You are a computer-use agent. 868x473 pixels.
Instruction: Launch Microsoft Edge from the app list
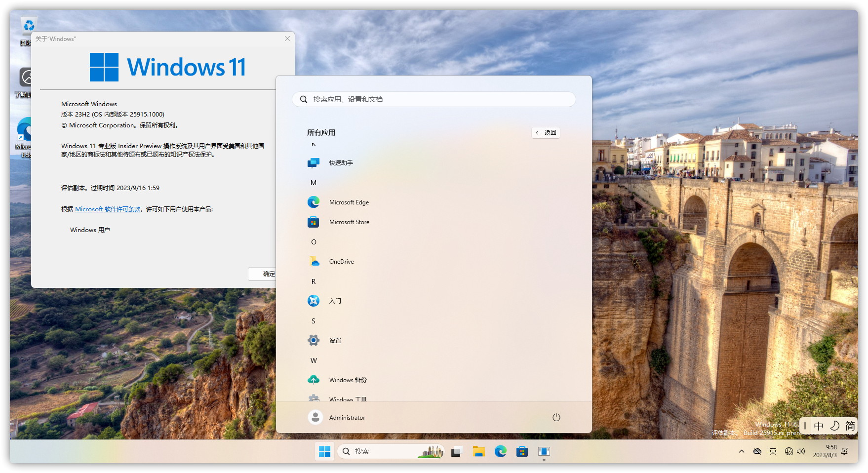(349, 202)
